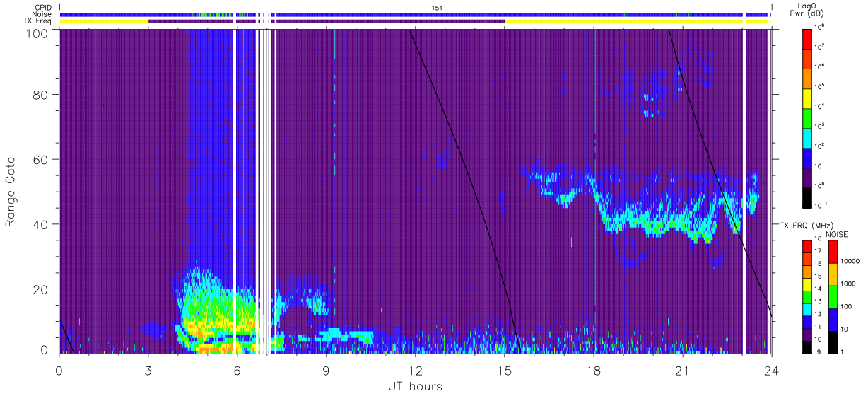This screenshot has height=401, width=868.
Task: Click Range Gate tick label '60'
Action: [41, 160]
